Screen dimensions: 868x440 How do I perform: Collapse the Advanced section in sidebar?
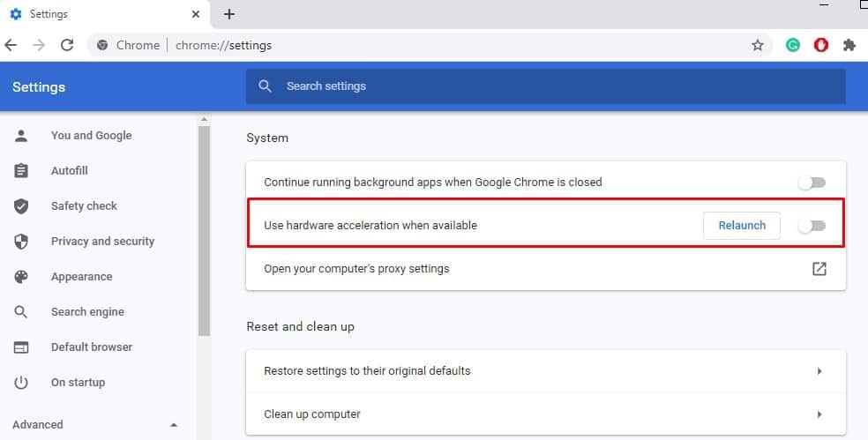click(173, 425)
